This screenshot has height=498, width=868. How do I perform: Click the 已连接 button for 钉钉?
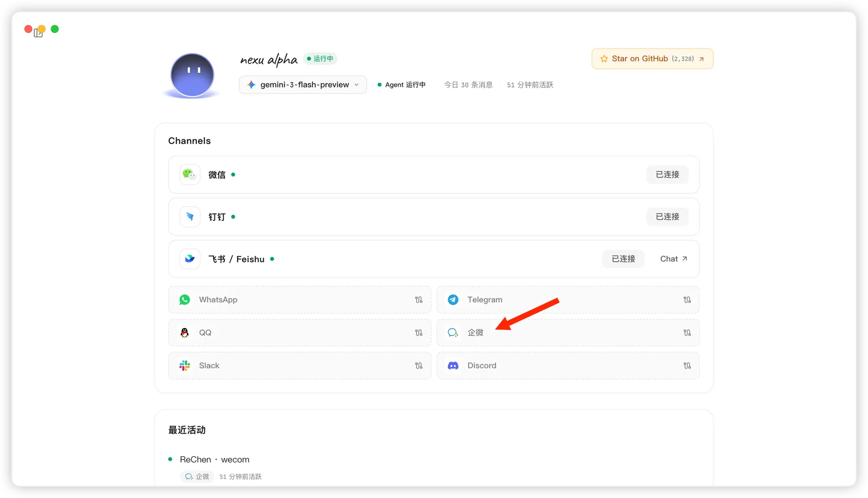point(667,217)
